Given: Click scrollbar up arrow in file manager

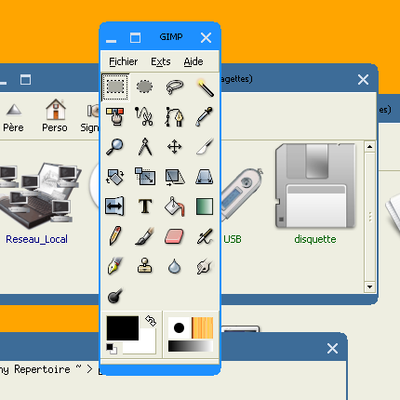Looking at the screenshot, I should click(369, 147).
